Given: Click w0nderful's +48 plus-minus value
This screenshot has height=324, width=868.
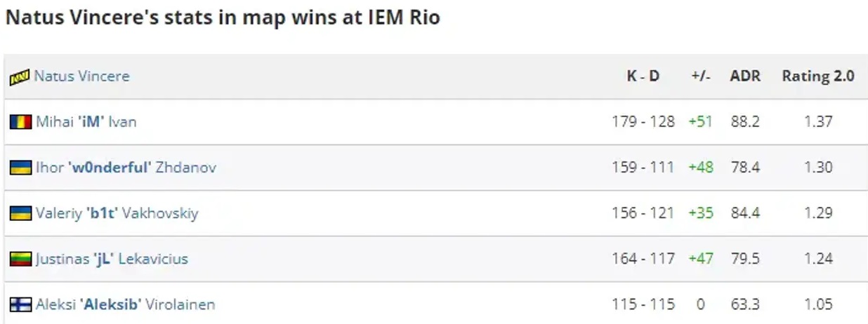Looking at the screenshot, I should [x=700, y=168].
